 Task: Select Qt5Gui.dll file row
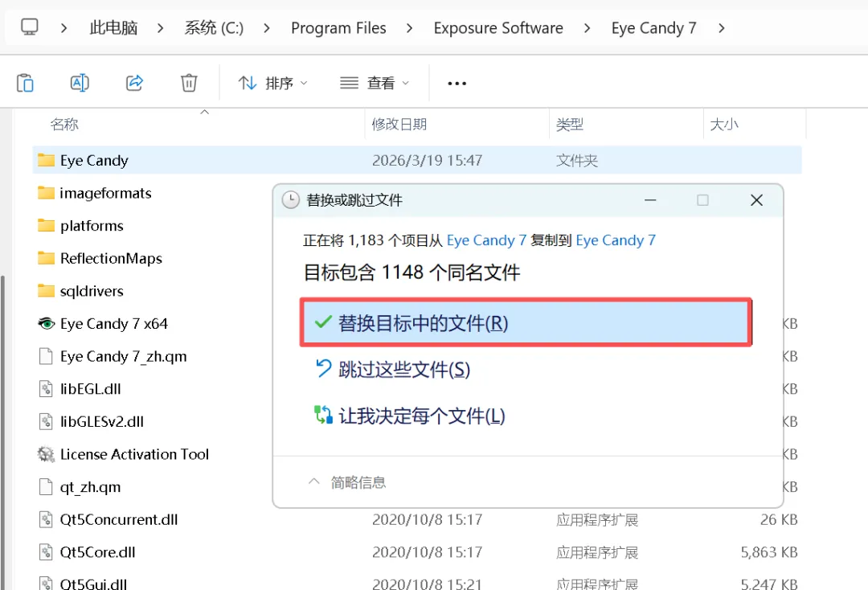(417, 583)
